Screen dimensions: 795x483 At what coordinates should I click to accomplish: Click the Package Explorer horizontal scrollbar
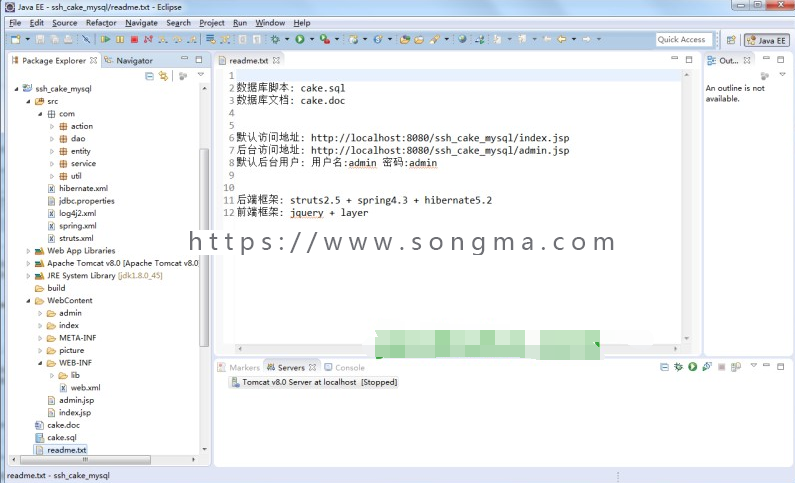click(x=85, y=460)
